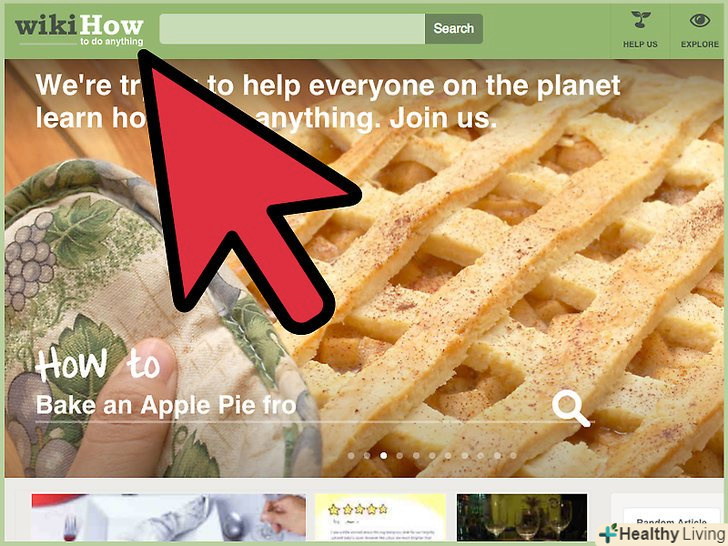Screen dimensions: 728x546
Task: Open the wine glasses article thumbnail
Action: click(x=522, y=517)
